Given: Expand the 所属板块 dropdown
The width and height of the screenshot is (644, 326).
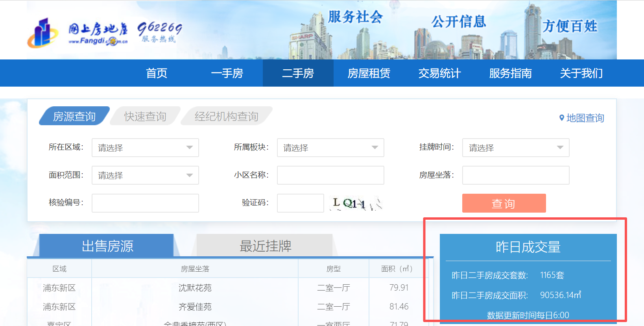Looking at the screenshot, I should pyautogui.click(x=330, y=148).
